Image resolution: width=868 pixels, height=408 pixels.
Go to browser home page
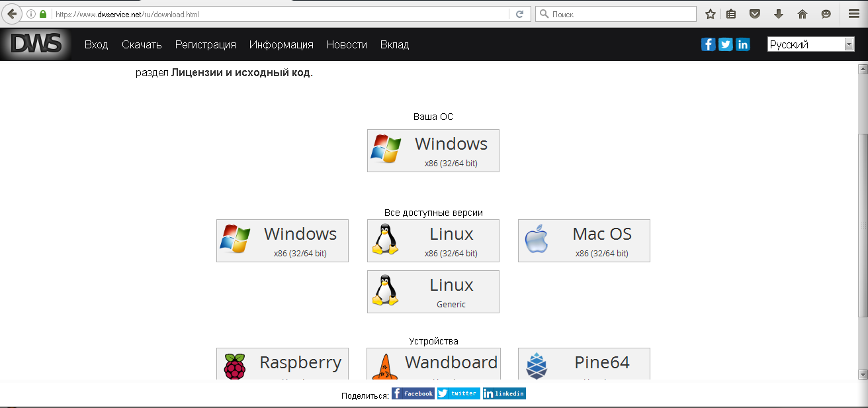[x=803, y=14]
